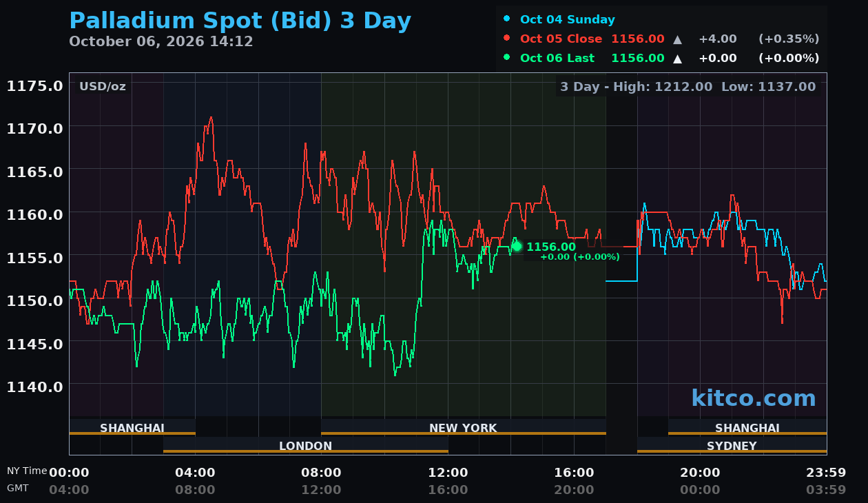
Task: Select the Oct 06 Last legend label
Action: pos(557,58)
